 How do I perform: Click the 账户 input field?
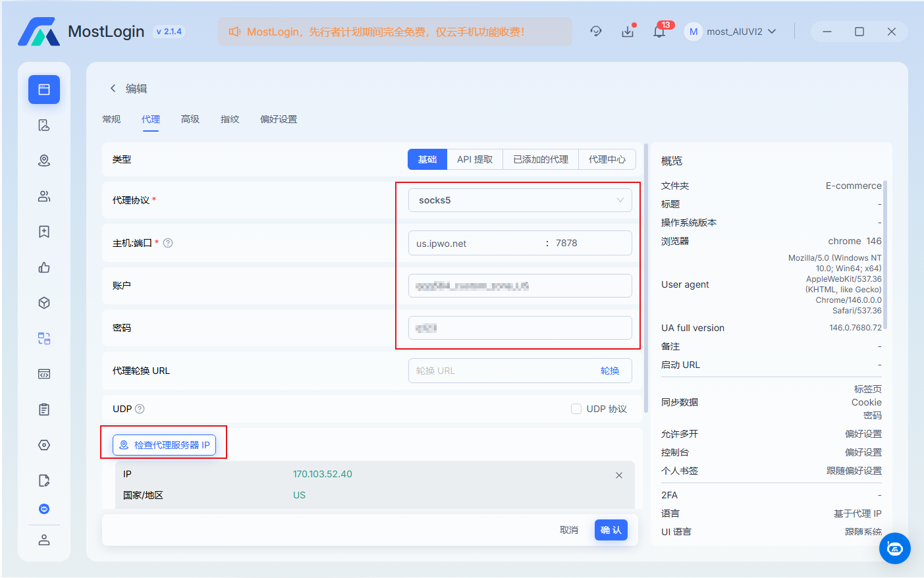pos(520,286)
